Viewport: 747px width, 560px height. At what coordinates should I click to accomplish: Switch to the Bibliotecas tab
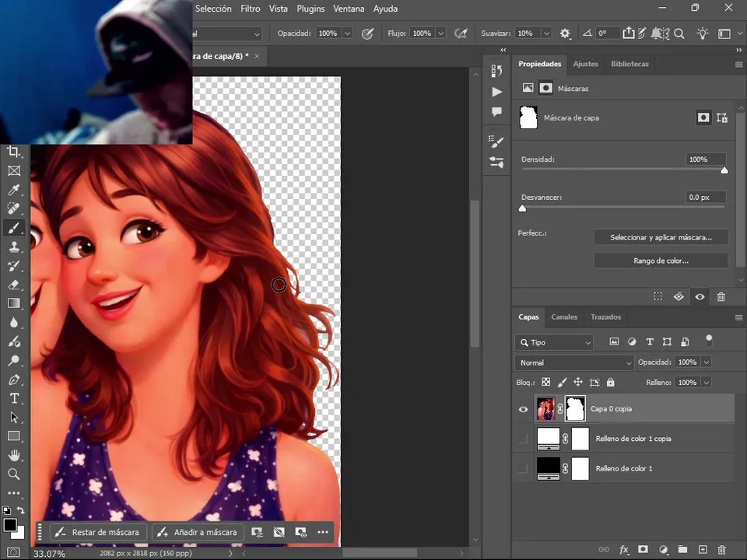click(630, 64)
